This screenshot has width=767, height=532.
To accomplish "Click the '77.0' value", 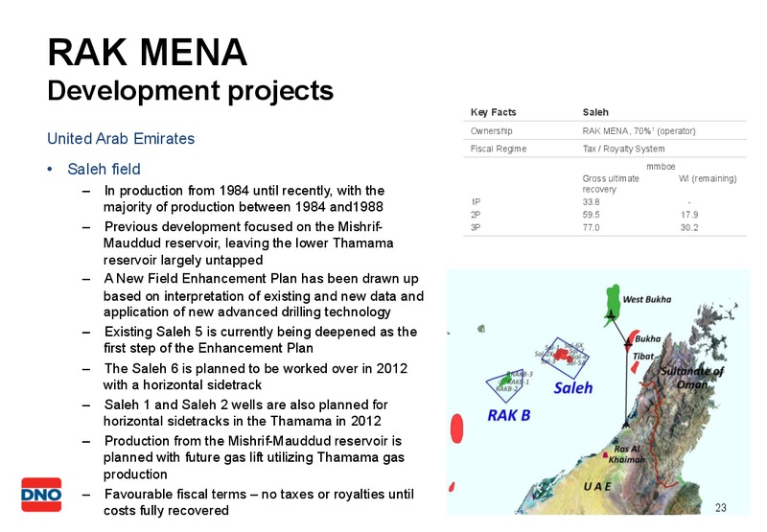I will [591, 227].
